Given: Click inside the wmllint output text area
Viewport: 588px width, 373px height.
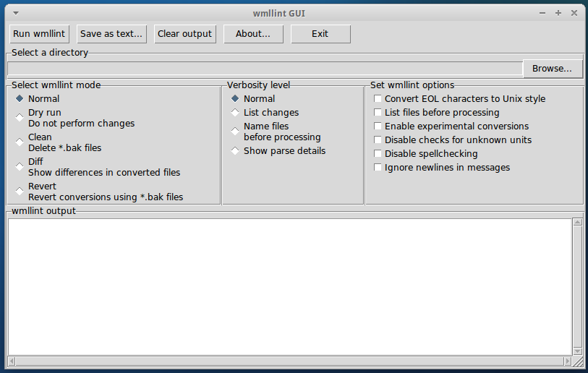Looking at the screenshot, I should tap(289, 287).
